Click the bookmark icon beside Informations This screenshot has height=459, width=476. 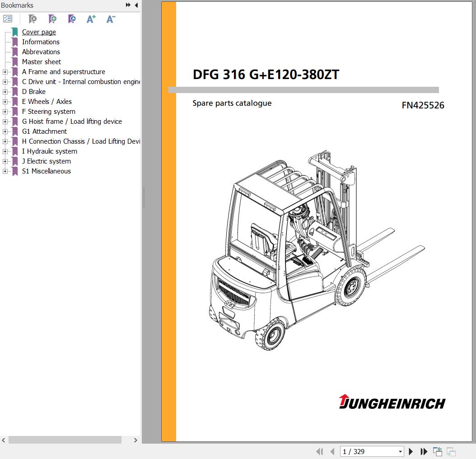click(15, 42)
